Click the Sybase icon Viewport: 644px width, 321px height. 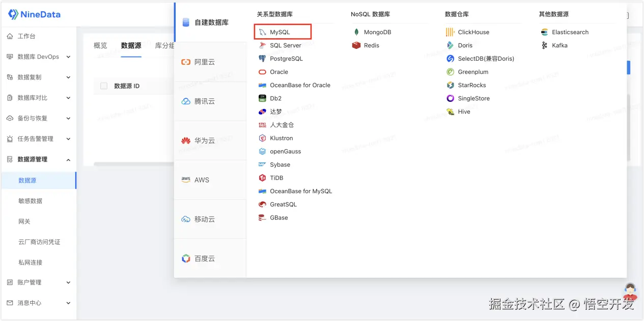click(262, 165)
